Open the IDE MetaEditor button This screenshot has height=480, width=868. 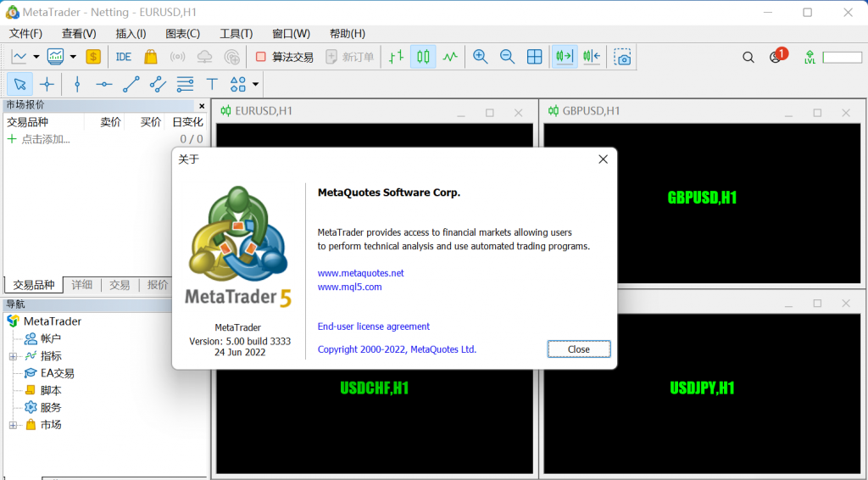coord(124,57)
